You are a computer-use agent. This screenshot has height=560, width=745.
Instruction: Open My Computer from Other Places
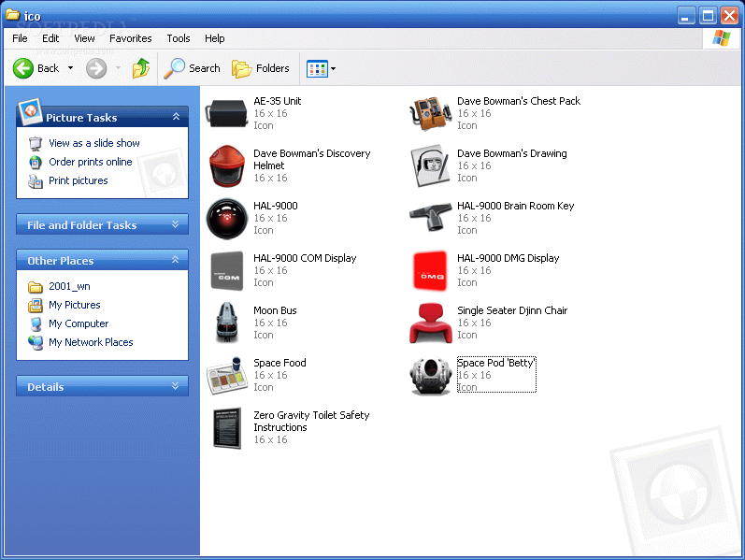click(x=79, y=323)
